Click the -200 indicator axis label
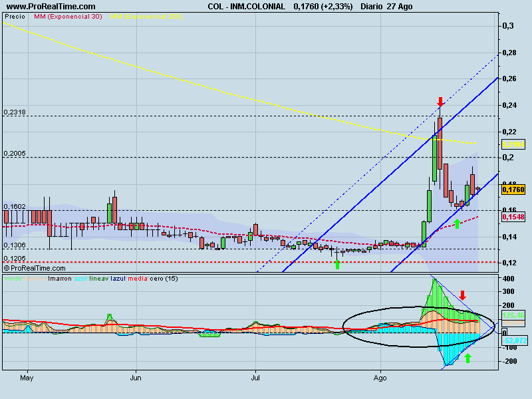 pyautogui.click(x=509, y=361)
